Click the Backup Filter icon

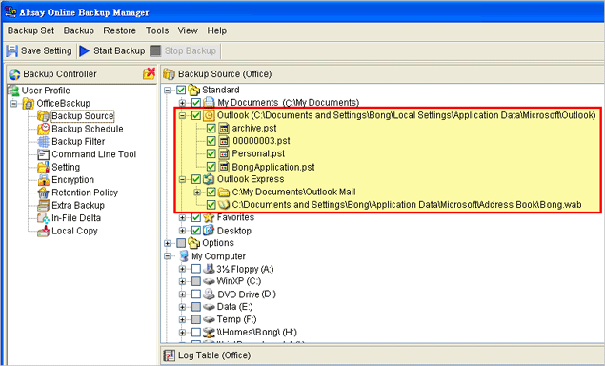coord(43,142)
